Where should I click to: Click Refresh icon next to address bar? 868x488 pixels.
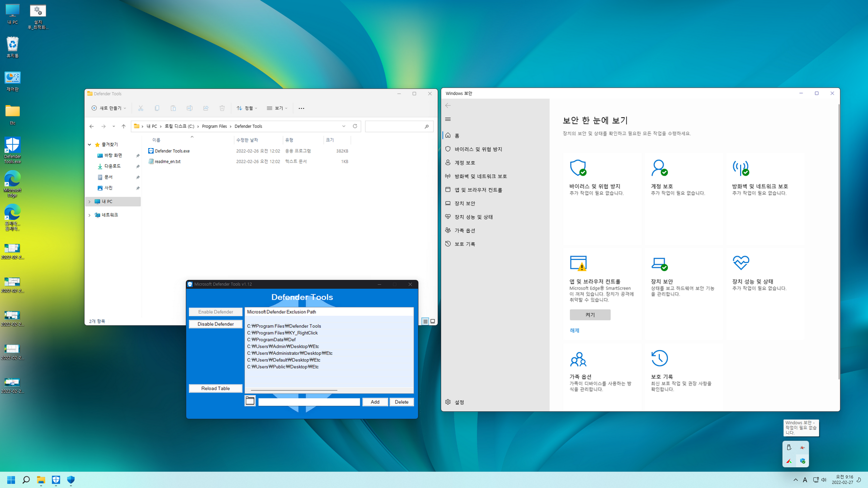(x=355, y=126)
